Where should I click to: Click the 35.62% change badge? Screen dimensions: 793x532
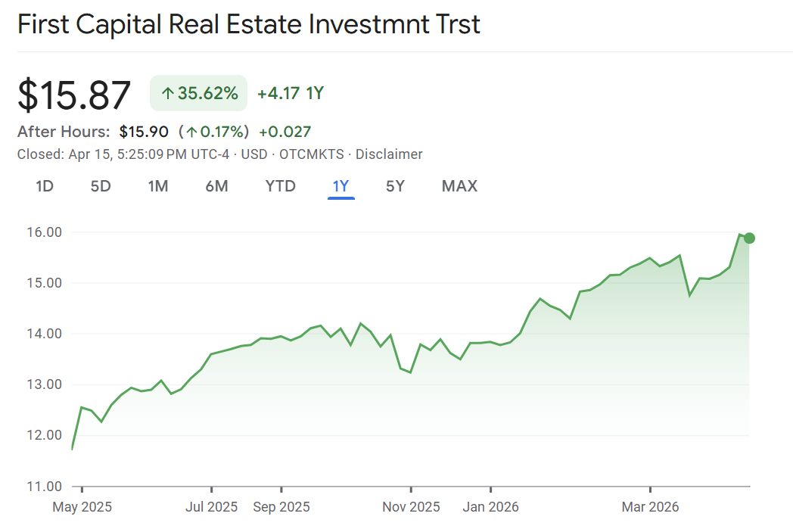click(199, 94)
